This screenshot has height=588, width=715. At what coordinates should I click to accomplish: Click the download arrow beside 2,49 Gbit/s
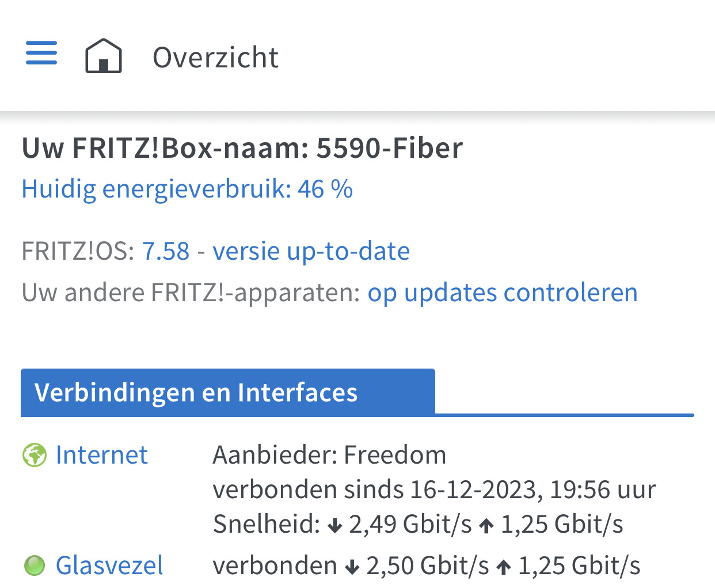coord(335,525)
